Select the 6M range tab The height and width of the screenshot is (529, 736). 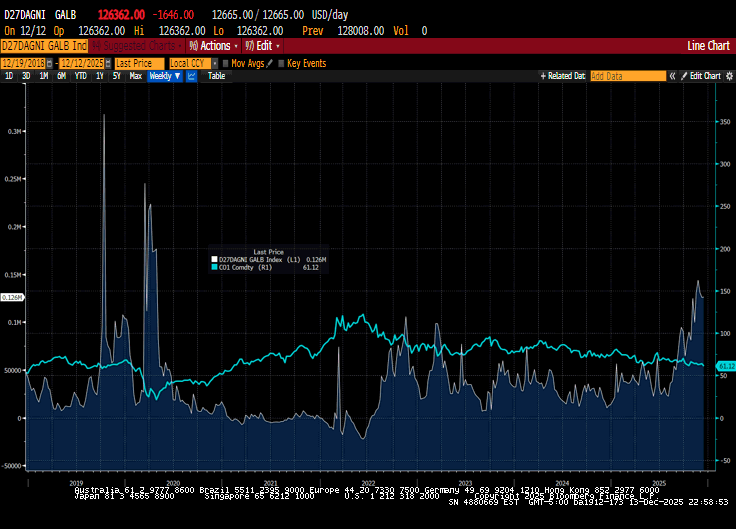[61, 76]
